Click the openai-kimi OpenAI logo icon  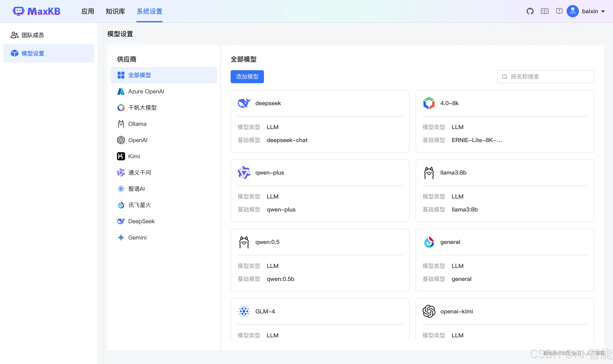pos(429,311)
